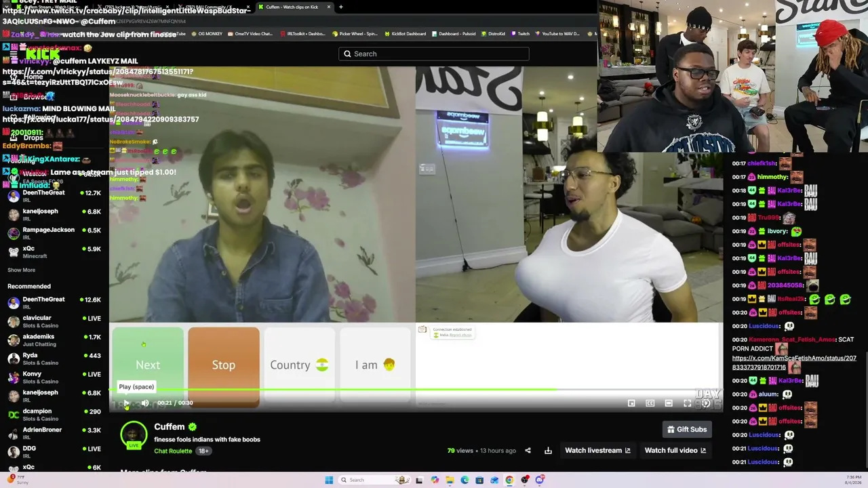
Task: Open the KickBot Dashboard bookmark
Action: (x=405, y=33)
